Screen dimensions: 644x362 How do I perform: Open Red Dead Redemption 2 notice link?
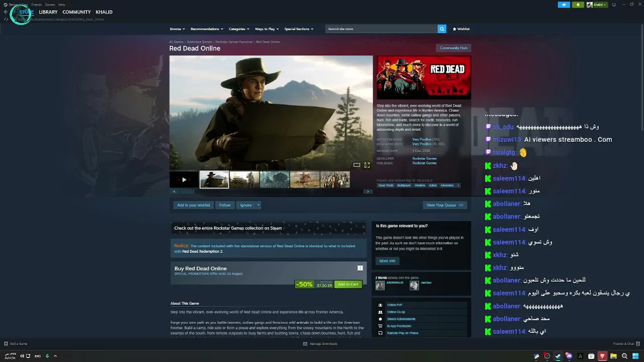coord(202,251)
